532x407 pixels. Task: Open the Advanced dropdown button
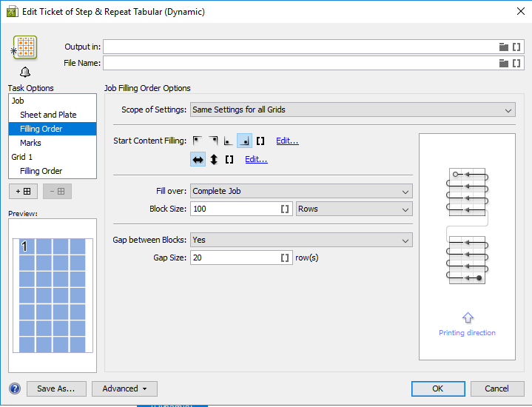tap(124, 388)
